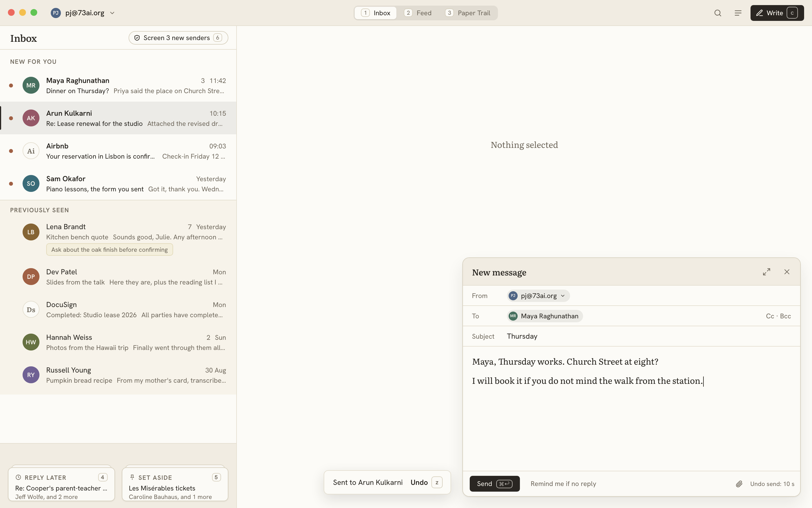Switch to the Feed tab
This screenshot has width=812, height=508.
point(418,13)
